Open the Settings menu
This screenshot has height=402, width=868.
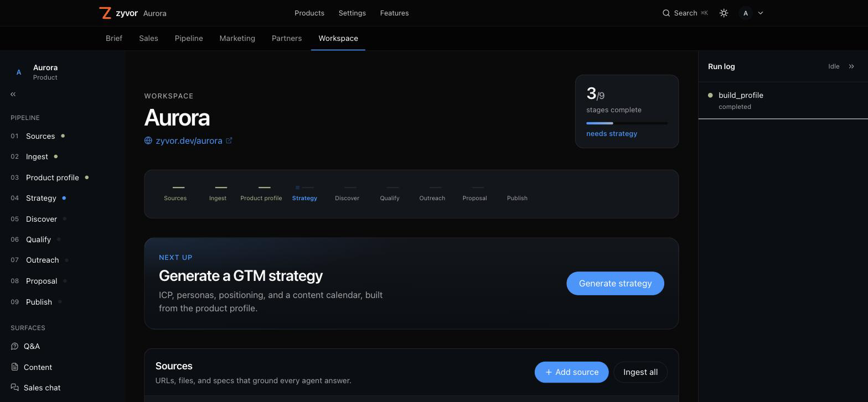coord(352,13)
